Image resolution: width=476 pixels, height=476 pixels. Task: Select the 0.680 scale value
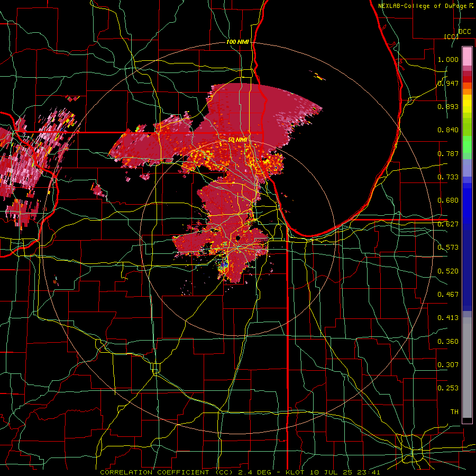(x=448, y=200)
